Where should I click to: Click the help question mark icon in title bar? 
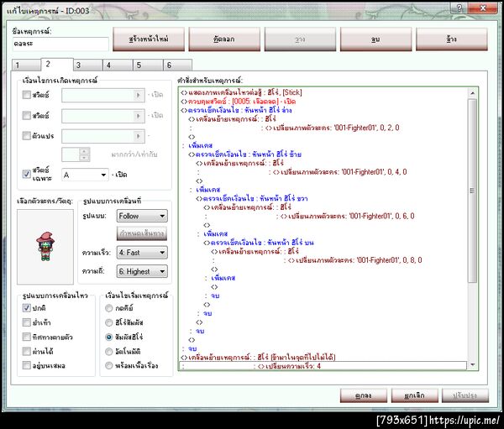coord(459,8)
